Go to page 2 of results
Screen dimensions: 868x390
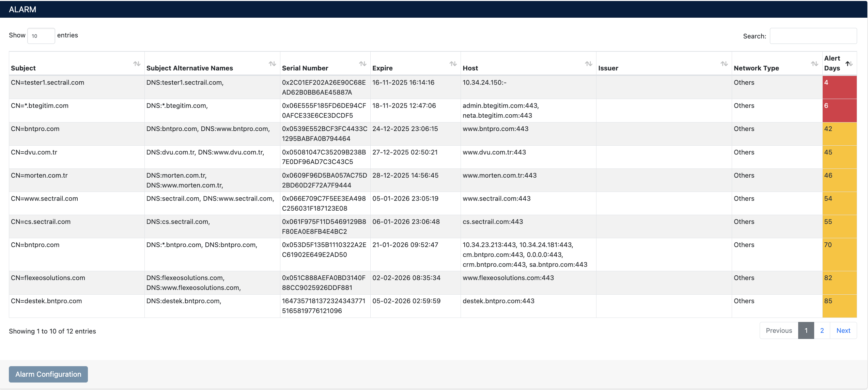tap(822, 330)
